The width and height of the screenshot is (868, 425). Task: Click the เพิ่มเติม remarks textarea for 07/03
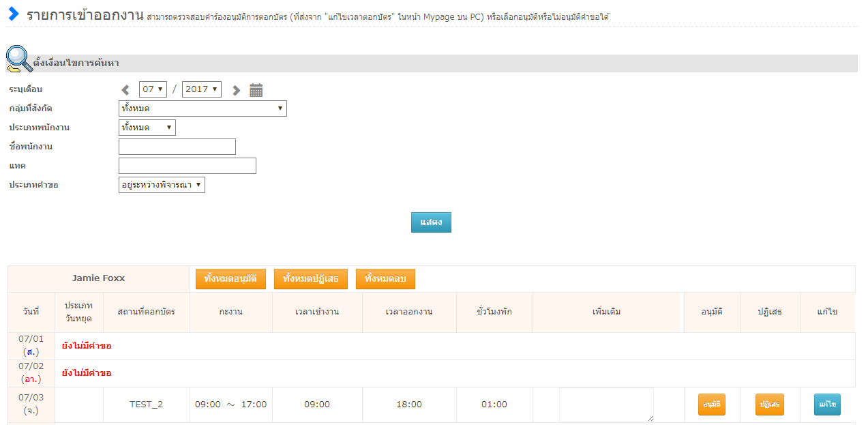pyautogui.click(x=605, y=405)
